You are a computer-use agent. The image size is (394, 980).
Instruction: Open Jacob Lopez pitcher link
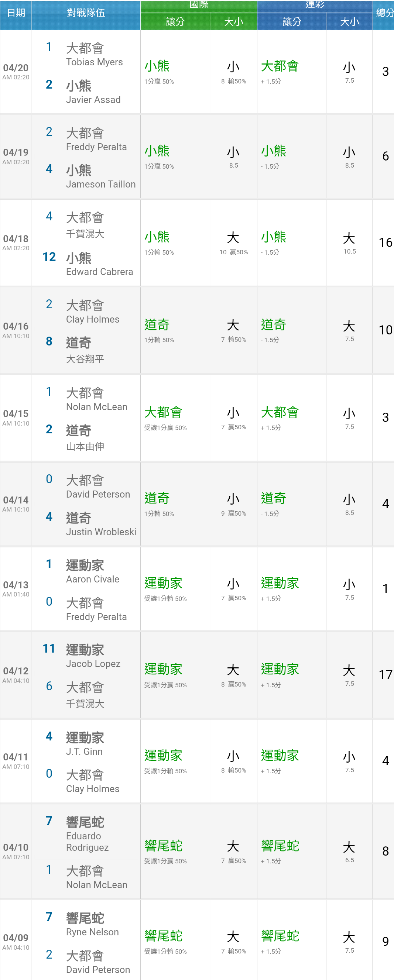(93, 664)
